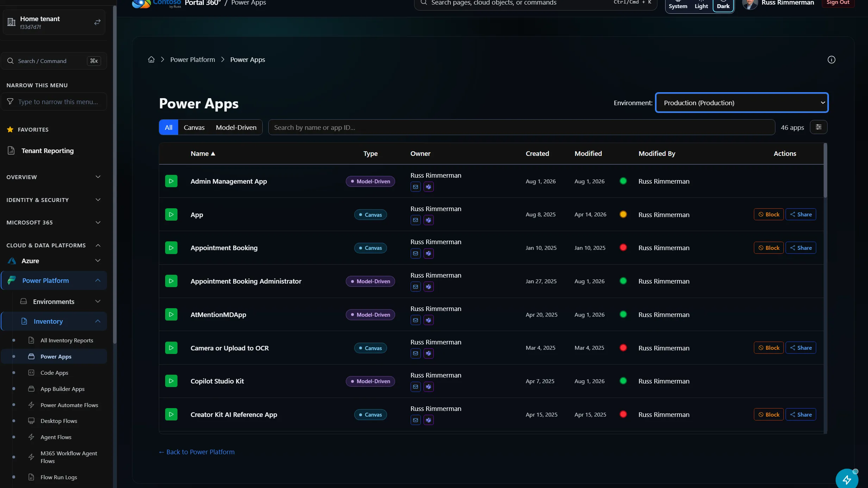
Task: Open table column settings icon
Action: 819,127
